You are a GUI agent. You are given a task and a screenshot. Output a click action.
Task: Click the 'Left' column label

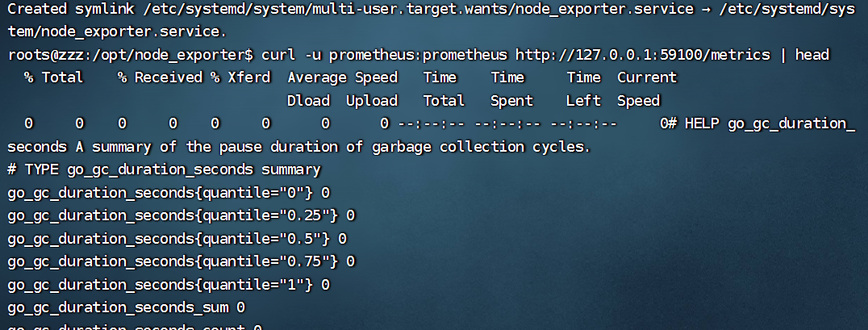[583, 101]
